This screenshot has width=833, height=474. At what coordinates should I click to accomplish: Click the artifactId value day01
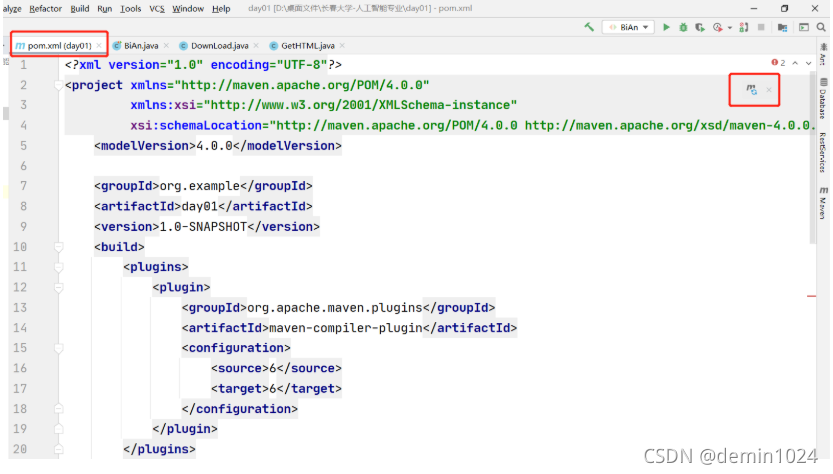200,206
